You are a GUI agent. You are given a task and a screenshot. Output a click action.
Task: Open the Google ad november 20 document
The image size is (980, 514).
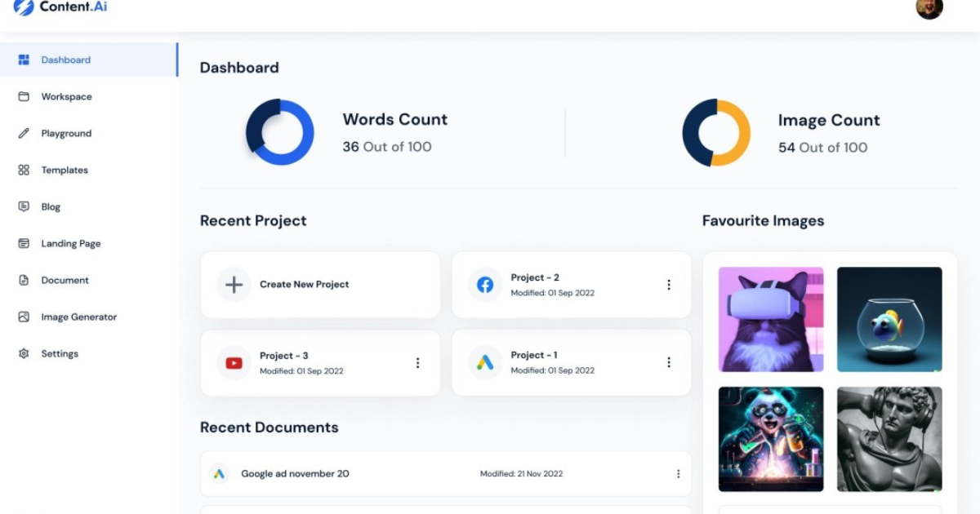(295, 473)
